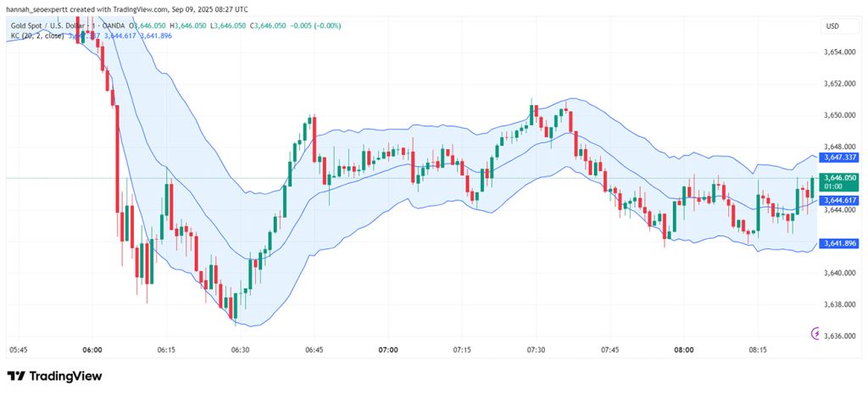Click the OANDA data source label
868x394 pixels.
pyautogui.click(x=114, y=25)
